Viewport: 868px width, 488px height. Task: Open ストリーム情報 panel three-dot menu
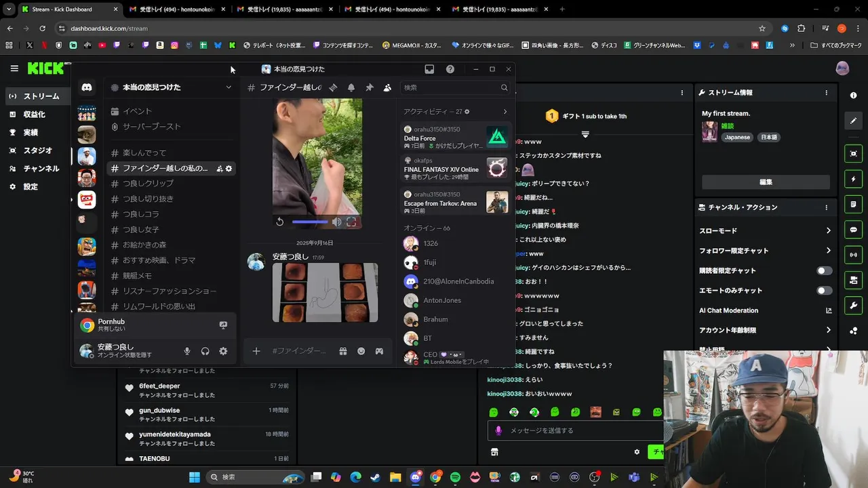826,93
